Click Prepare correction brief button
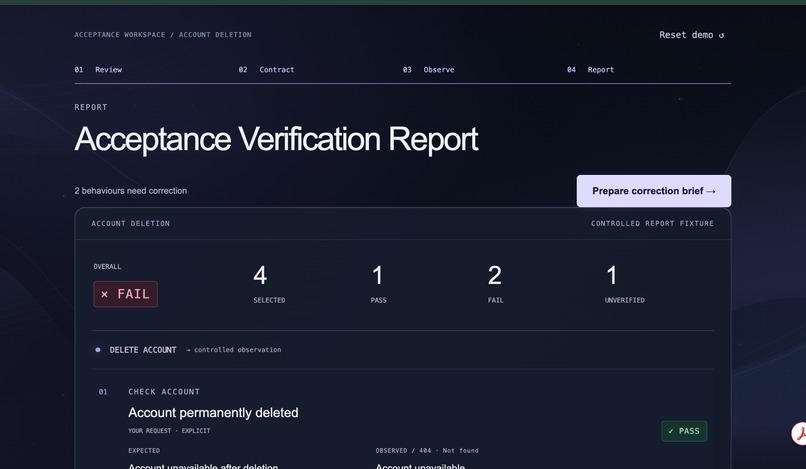The height and width of the screenshot is (469, 806). coord(654,191)
